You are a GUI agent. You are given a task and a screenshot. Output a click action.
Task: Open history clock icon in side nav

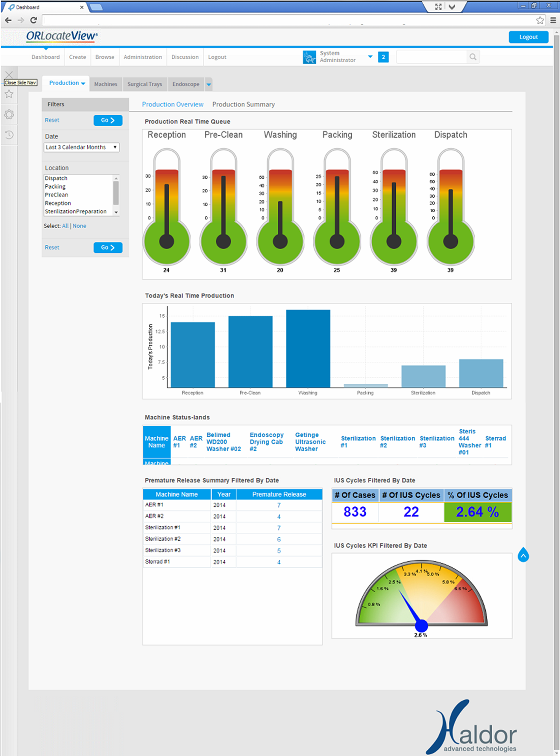click(x=9, y=135)
